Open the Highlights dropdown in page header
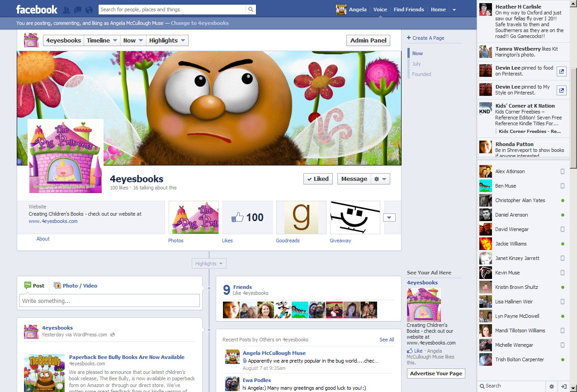The image size is (577, 392). point(167,41)
